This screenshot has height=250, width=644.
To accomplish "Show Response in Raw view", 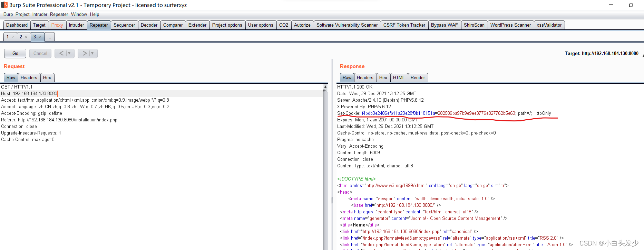I will (347, 77).
